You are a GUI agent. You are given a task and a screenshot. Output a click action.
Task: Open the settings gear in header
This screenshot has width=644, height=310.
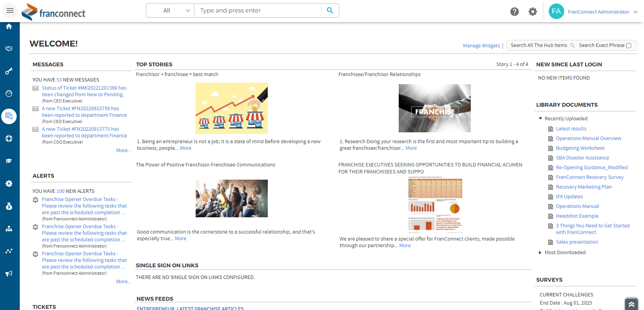[533, 12]
